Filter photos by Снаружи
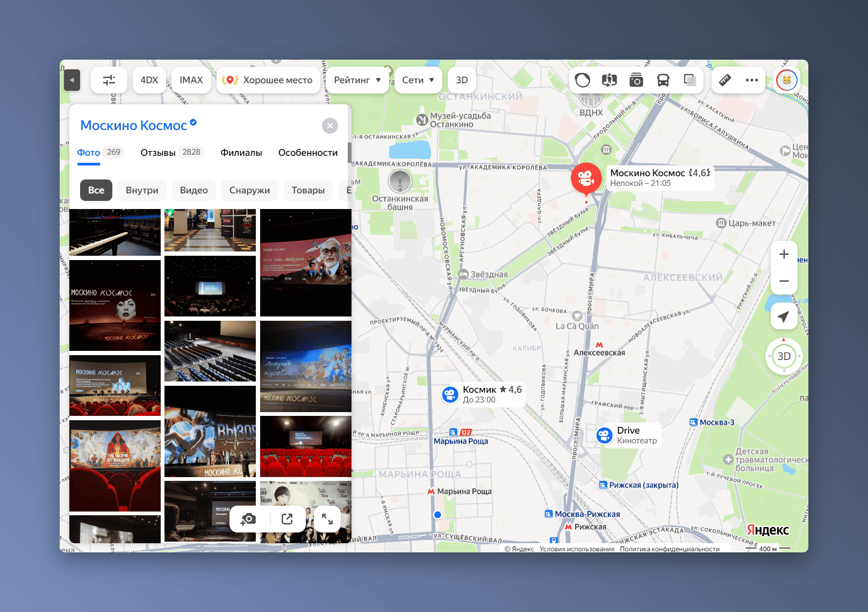868x612 pixels. [250, 190]
